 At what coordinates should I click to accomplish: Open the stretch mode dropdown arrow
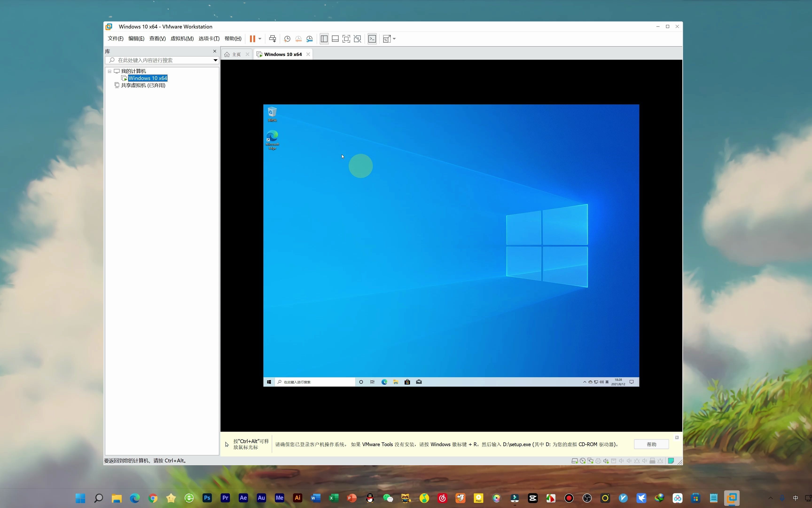click(x=394, y=39)
